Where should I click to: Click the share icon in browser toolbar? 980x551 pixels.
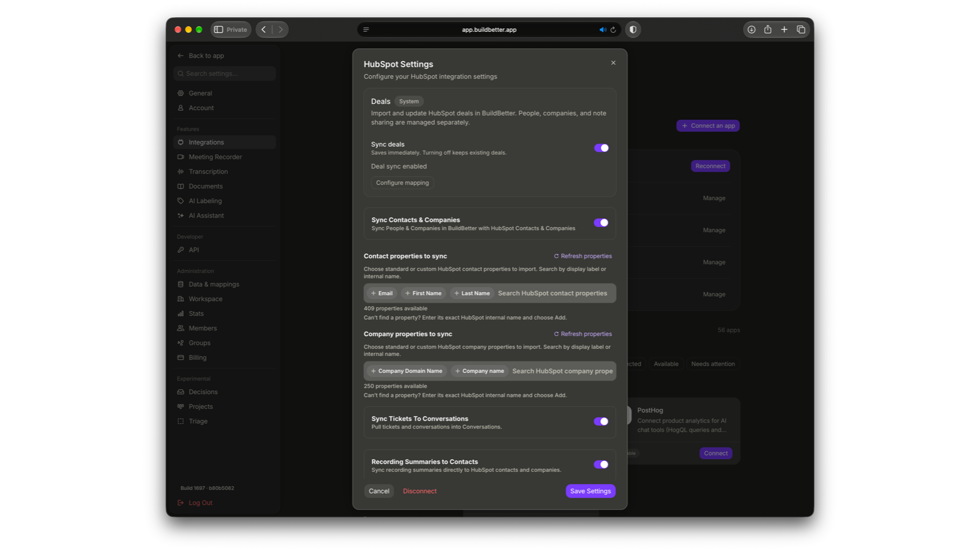click(767, 29)
